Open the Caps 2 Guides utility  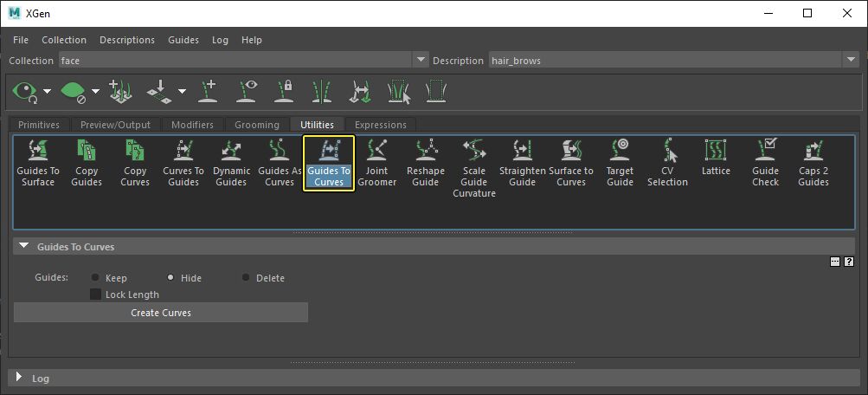pyautogui.click(x=813, y=163)
